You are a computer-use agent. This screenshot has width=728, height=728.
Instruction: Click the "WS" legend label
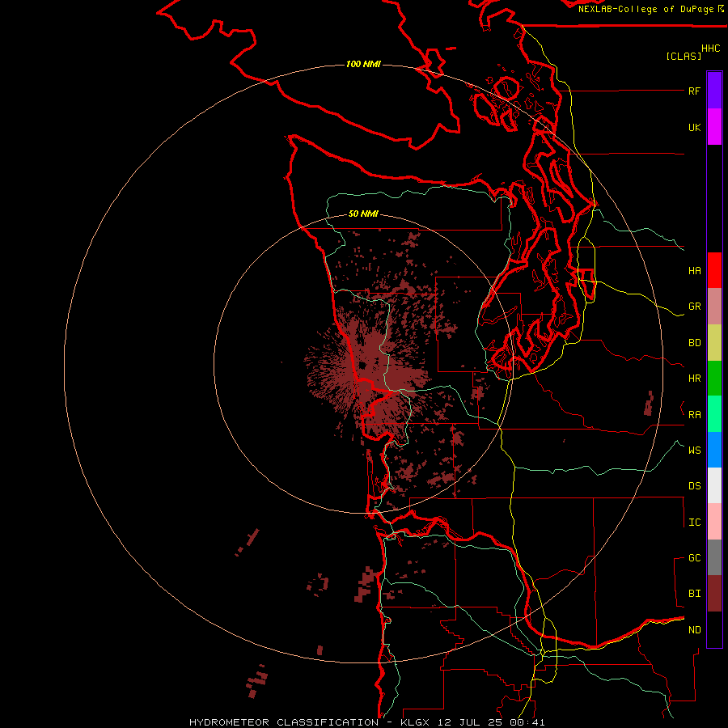694,450
